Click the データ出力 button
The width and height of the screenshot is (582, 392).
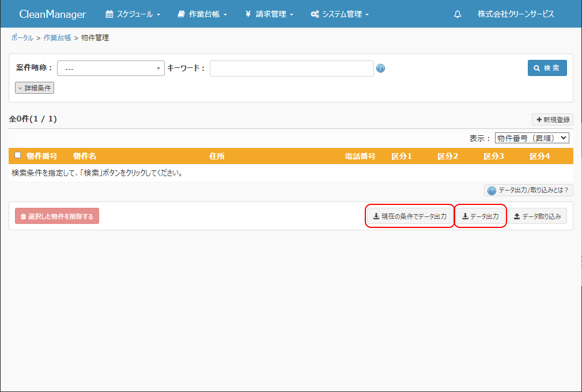[x=481, y=216]
